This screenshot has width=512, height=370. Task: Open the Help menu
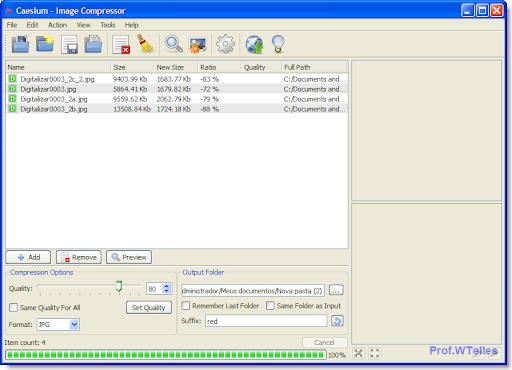point(131,25)
